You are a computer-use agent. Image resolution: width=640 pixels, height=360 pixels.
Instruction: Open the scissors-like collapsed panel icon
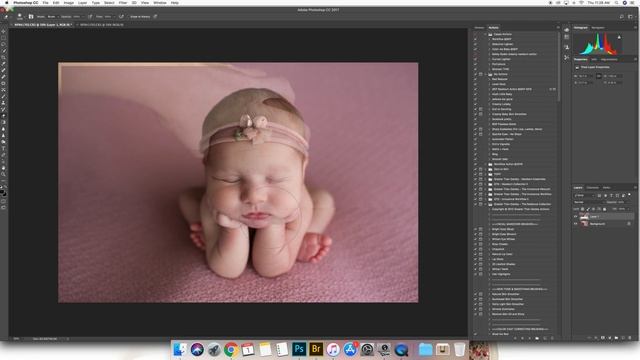[567, 58]
